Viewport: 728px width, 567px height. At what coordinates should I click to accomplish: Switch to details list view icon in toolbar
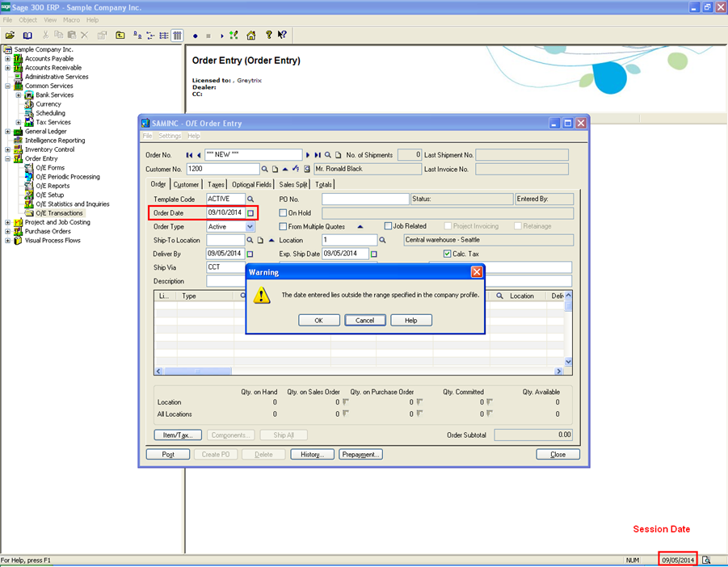coord(177,36)
